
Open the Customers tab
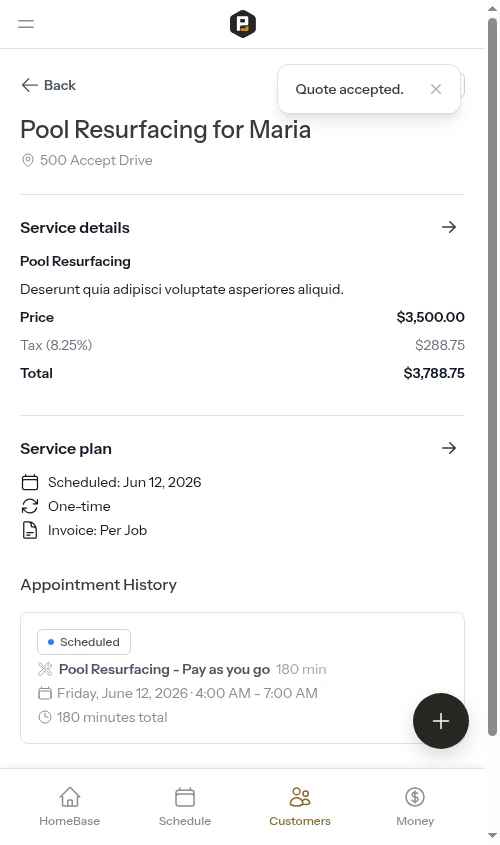pos(300,807)
